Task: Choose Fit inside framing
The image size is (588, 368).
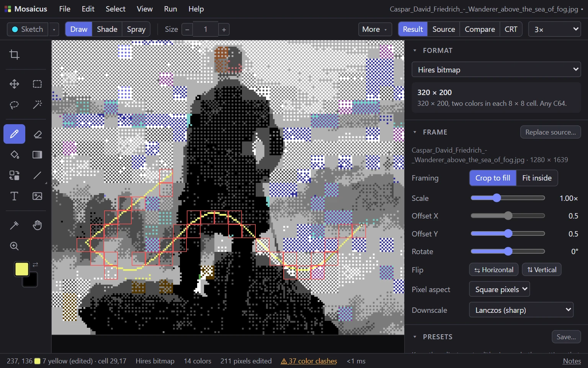Action: (537, 178)
